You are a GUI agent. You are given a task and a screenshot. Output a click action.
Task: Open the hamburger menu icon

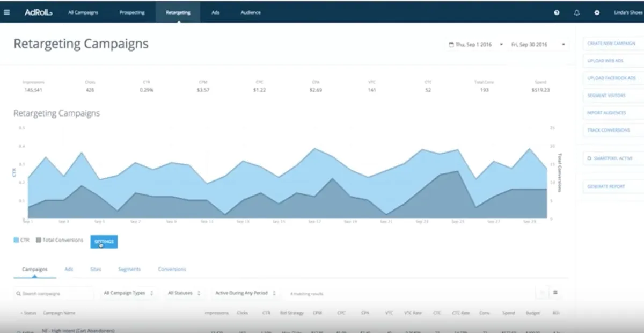tap(6, 12)
